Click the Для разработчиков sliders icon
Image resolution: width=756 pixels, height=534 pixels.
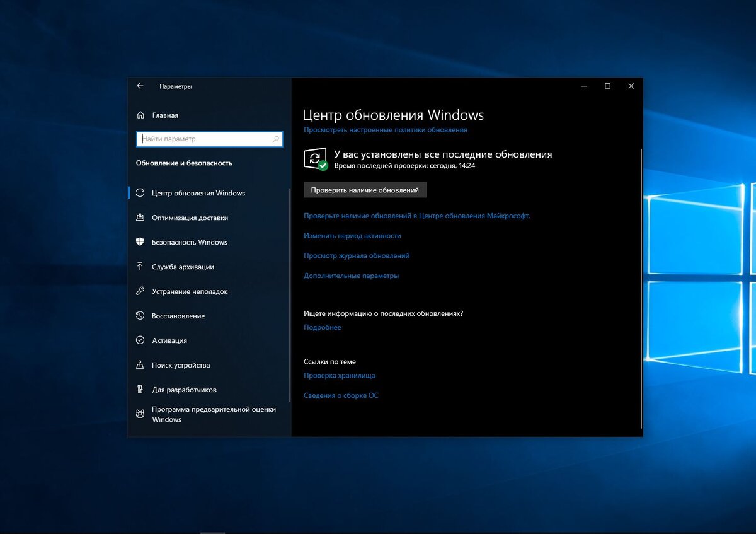140,390
